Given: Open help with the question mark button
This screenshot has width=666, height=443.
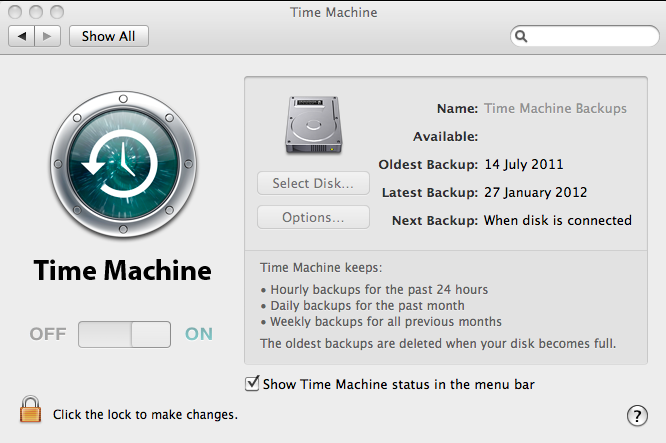Looking at the screenshot, I should pyautogui.click(x=636, y=415).
